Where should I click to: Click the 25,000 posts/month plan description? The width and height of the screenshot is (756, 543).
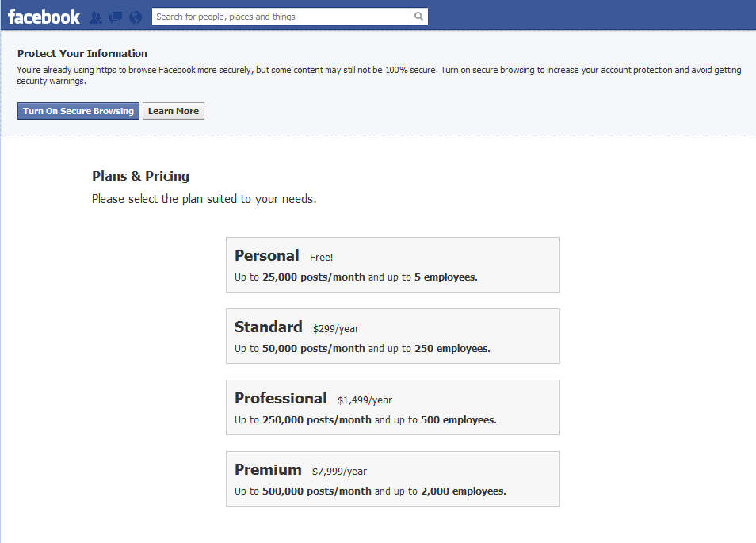[313, 277]
